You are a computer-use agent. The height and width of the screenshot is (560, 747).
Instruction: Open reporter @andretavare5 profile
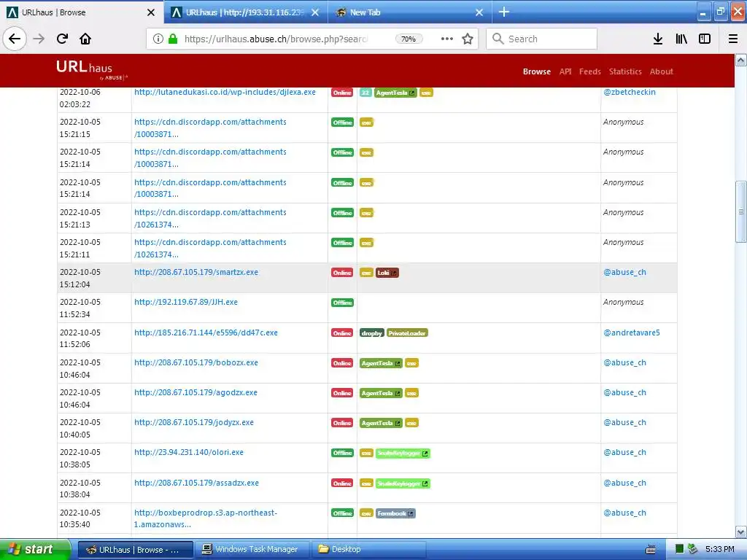[631, 332]
